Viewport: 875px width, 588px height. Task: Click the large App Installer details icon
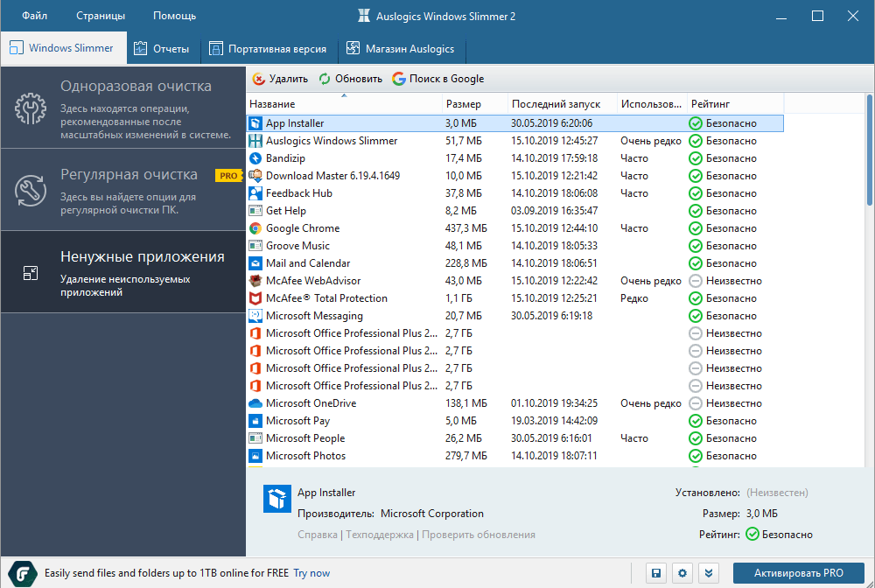[277, 498]
